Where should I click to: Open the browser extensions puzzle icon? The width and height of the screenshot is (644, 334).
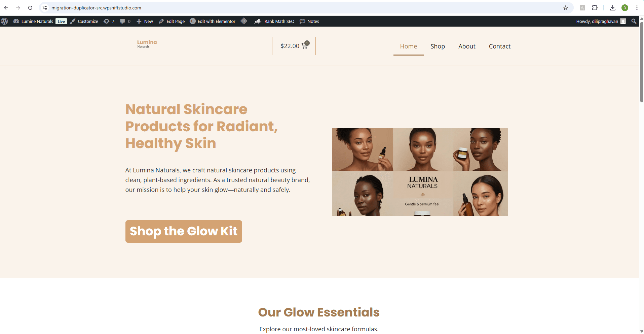pyautogui.click(x=595, y=8)
